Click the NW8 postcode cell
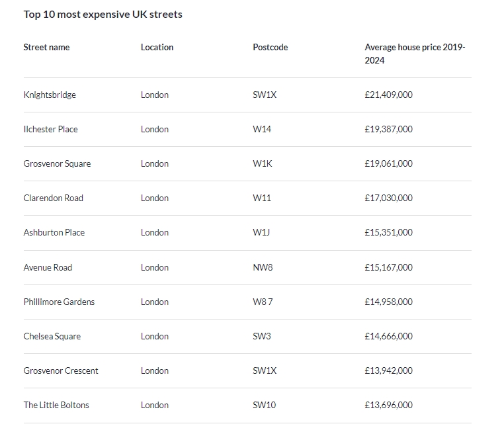This screenshot has width=504, height=430. pyautogui.click(x=263, y=267)
